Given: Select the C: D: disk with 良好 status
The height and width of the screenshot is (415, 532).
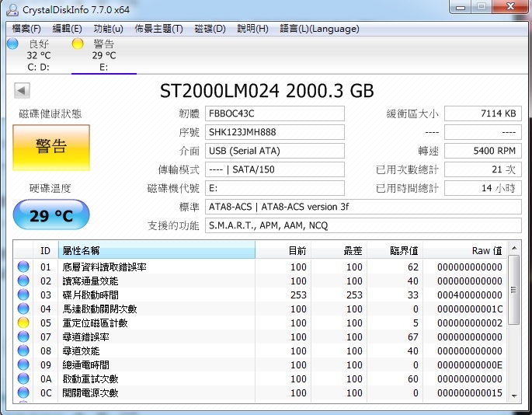Looking at the screenshot, I should click(x=38, y=55).
